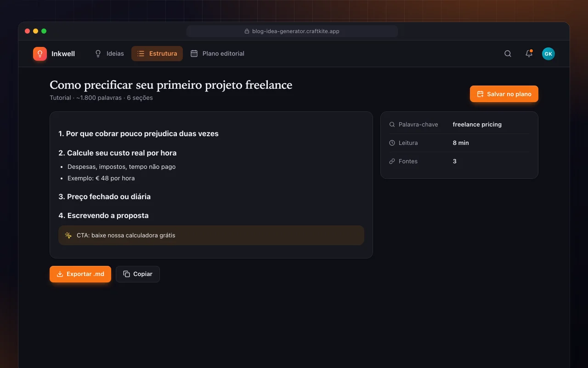Viewport: 588px width, 368px height.
Task: Click the Fontes count '3'
Action: point(455,161)
